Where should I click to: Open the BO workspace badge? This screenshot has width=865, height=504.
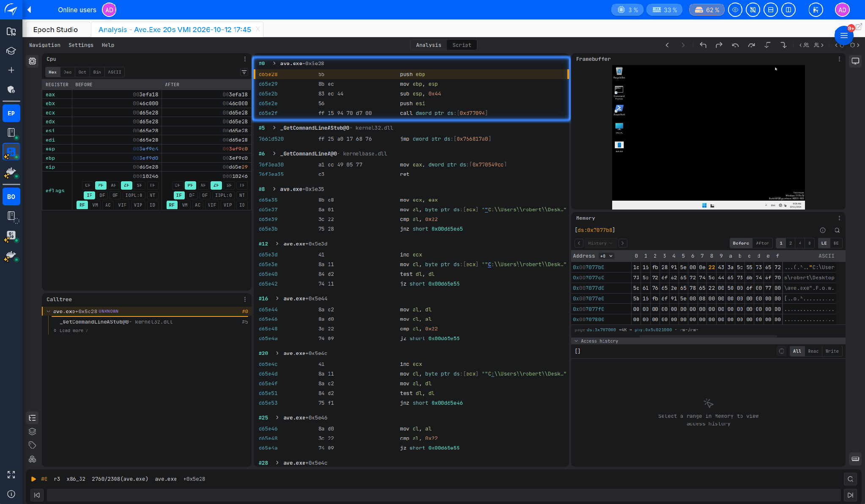pyautogui.click(x=11, y=196)
